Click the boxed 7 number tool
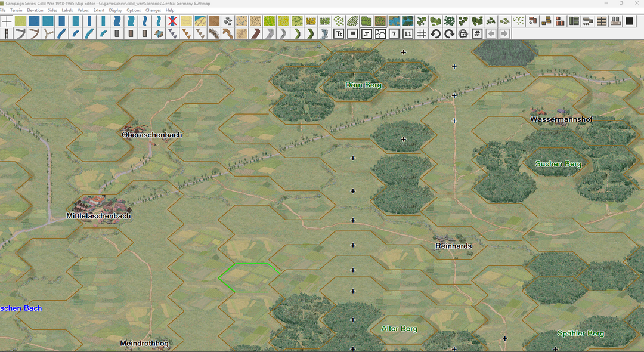The width and height of the screenshot is (644, 352). click(x=394, y=33)
